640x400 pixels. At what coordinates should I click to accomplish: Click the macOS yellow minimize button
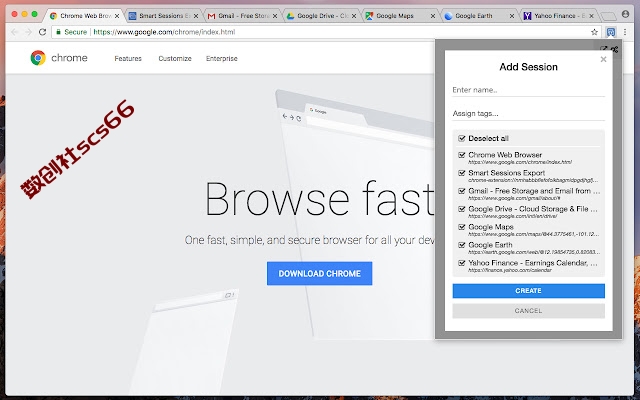coord(24,14)
